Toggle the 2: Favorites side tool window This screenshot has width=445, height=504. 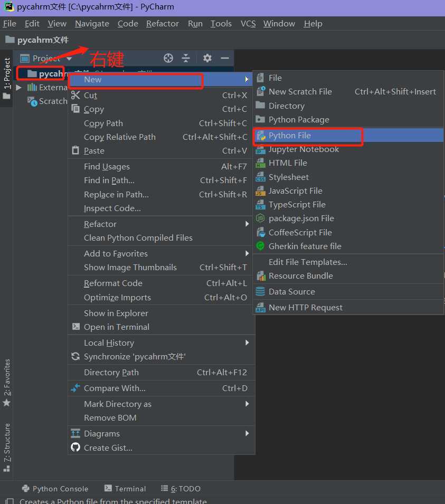tap(7, 383)
